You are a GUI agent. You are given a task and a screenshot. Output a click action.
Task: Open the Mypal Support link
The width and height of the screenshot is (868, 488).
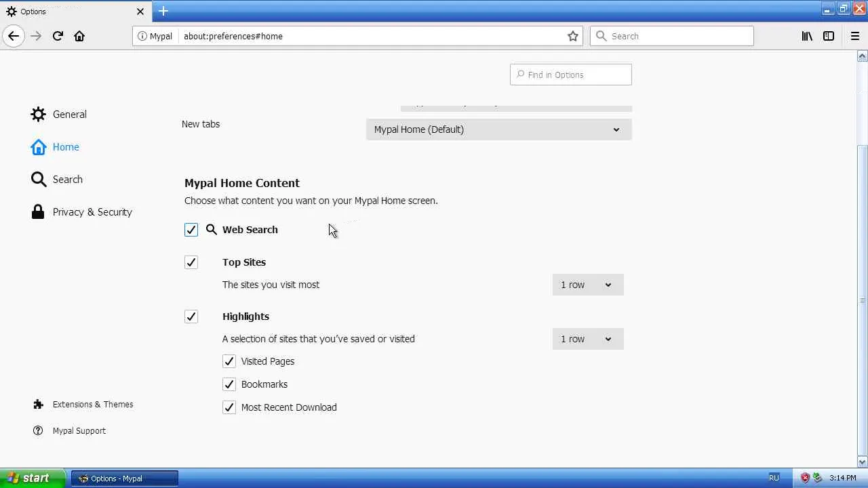pos(79,430)
